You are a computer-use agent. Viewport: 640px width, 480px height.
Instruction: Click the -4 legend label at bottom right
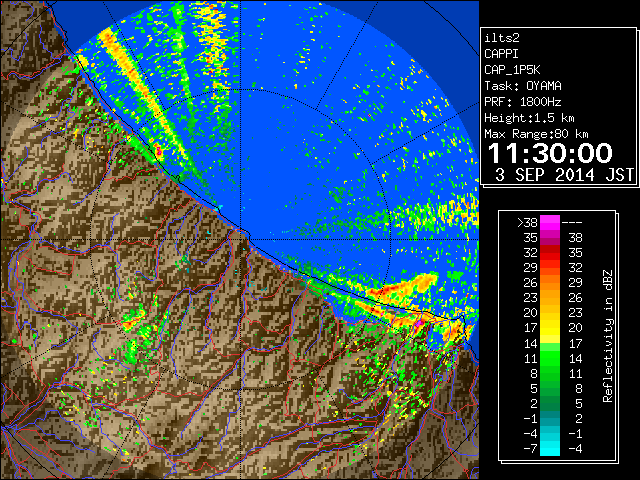point(575,449)
